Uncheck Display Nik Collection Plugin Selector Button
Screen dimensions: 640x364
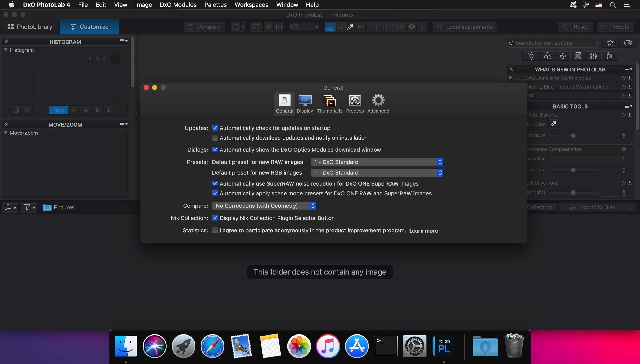click(x=215, y=218)
